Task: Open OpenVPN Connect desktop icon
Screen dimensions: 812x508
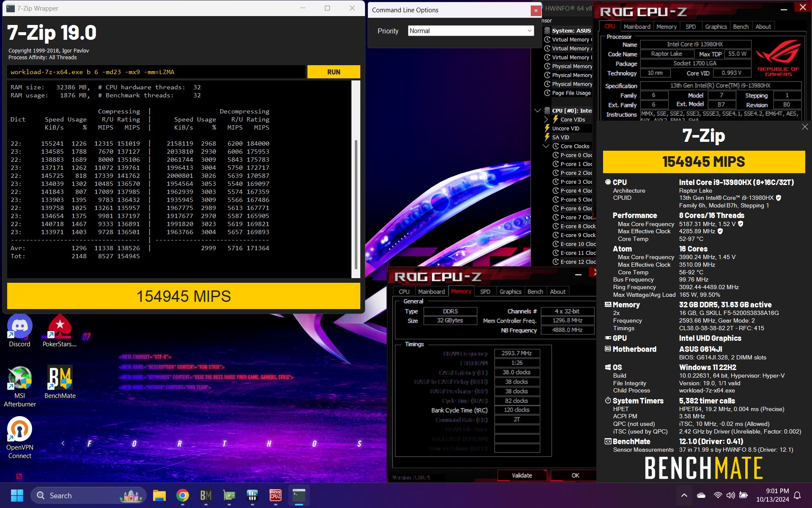Action: (19, 438)
